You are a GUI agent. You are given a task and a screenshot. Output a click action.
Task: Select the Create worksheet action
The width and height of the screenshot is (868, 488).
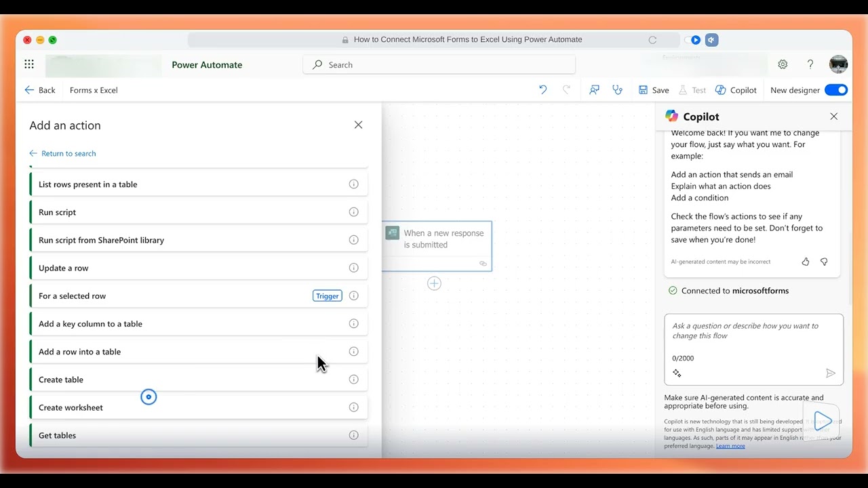coord(199,407)
